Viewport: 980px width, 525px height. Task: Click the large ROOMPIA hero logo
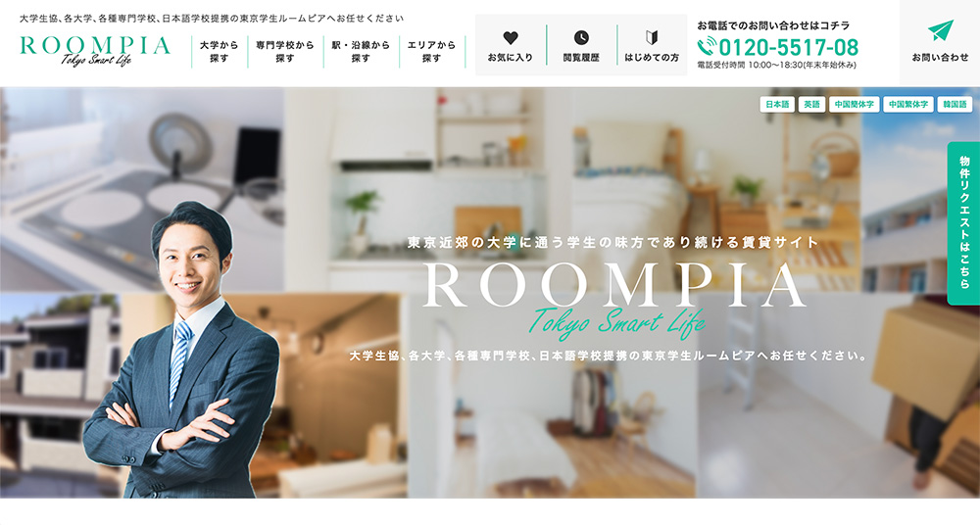pyautogui.click(x=613, y=286)
